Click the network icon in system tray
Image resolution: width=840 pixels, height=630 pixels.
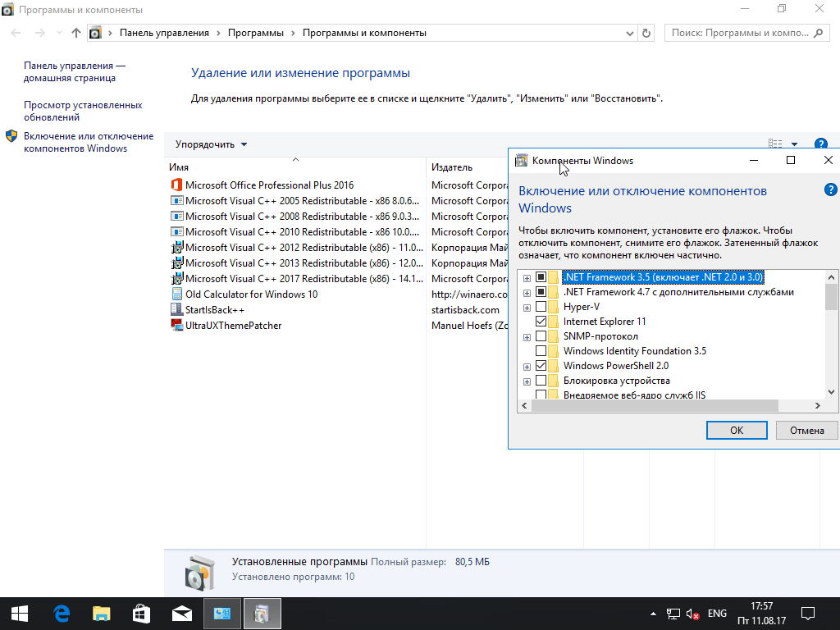(x=673, y=614)
